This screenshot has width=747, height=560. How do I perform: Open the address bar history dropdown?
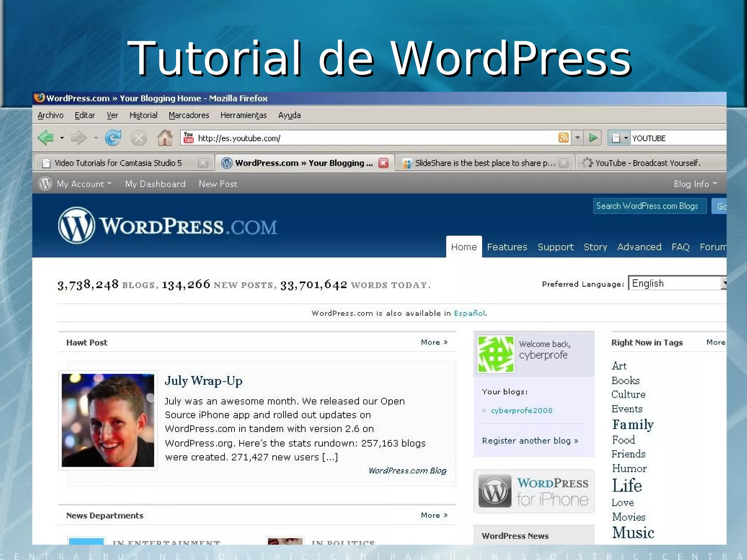tap(577, 138)
